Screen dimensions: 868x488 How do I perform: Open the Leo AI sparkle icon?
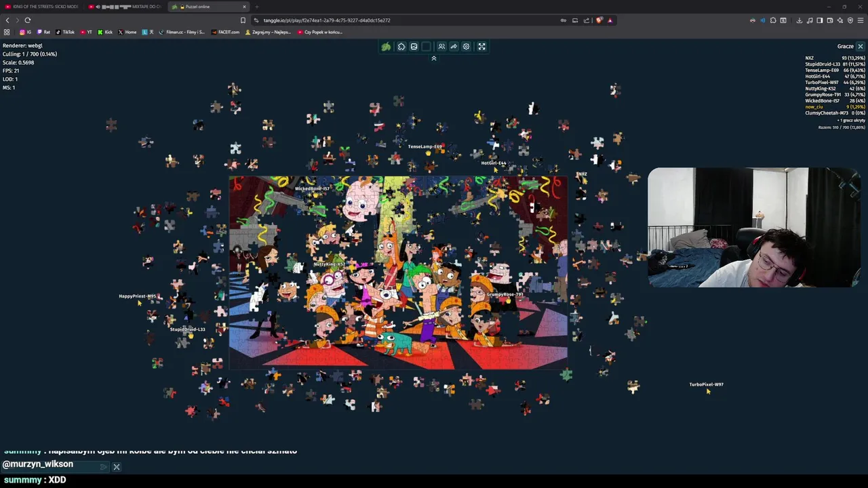tap(840, 20)
